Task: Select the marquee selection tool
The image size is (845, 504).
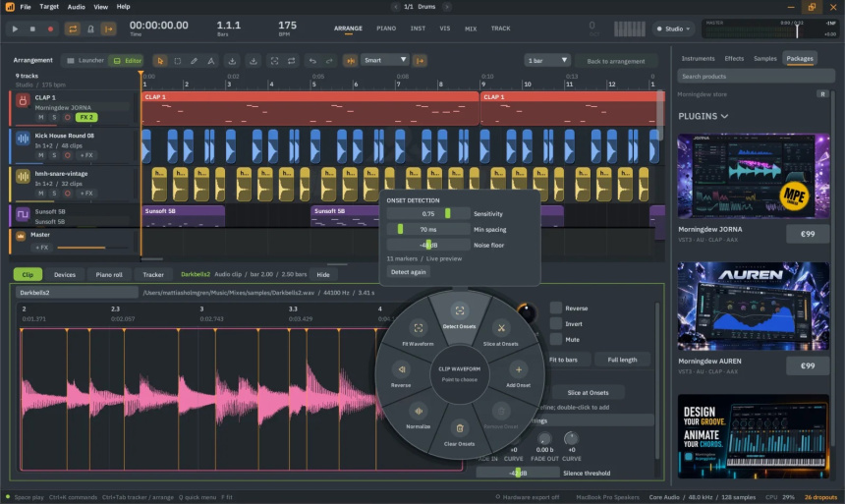Action: tap(177, 61)
